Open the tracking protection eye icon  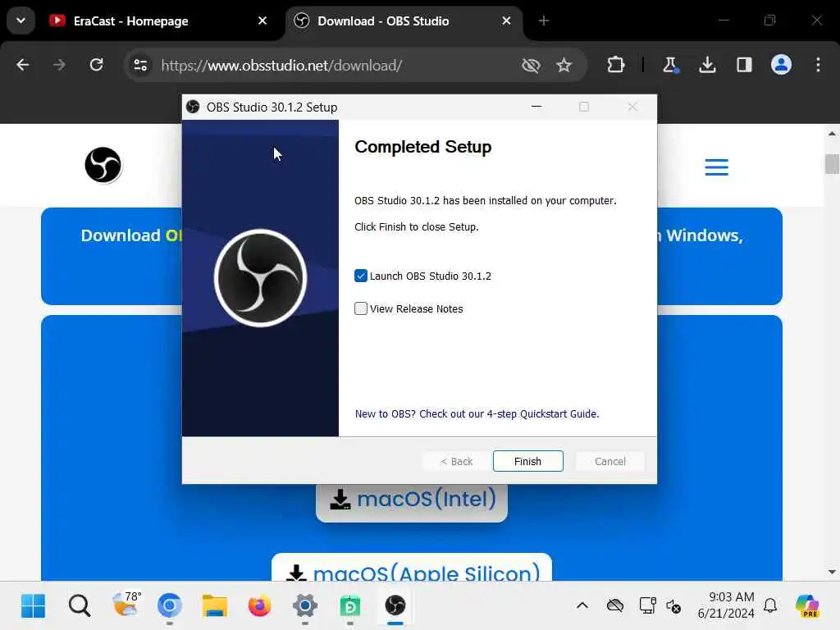tap(531, 66)
